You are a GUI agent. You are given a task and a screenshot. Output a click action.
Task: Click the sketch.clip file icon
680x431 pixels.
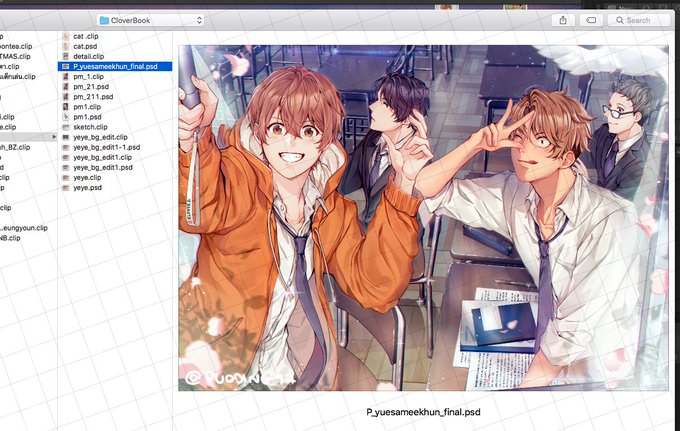click(66, 127)
